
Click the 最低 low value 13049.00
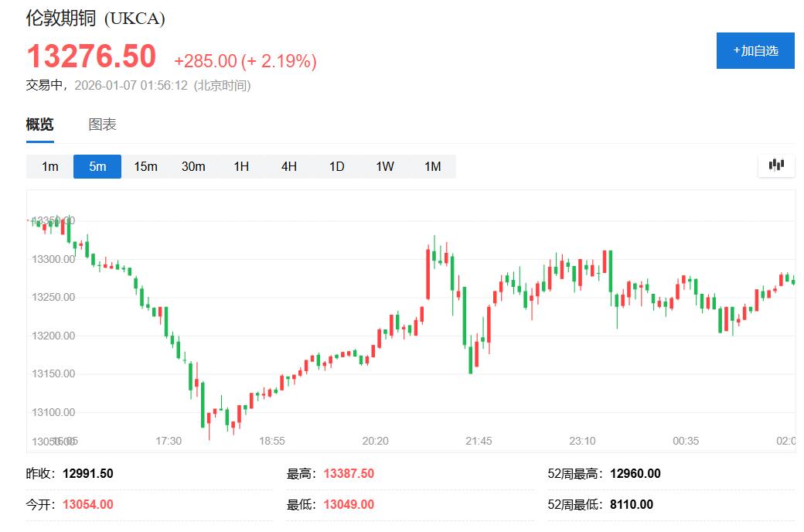coord(347,503)
